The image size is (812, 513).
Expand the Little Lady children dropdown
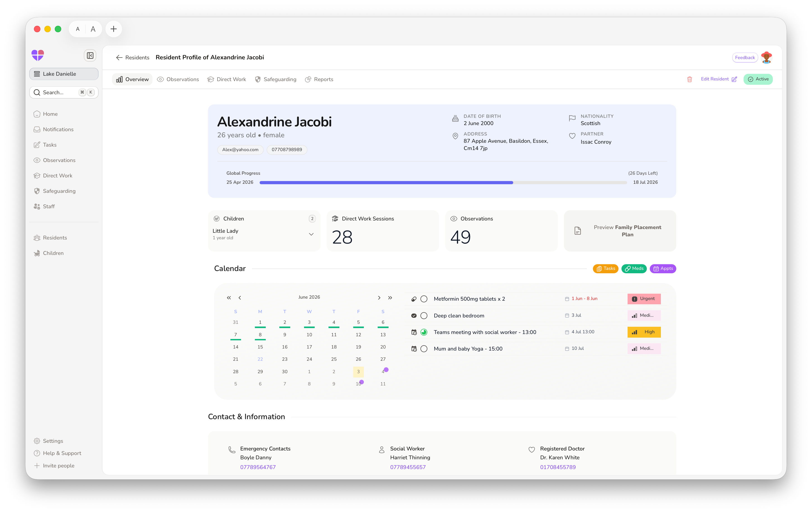tap(311, 234)
